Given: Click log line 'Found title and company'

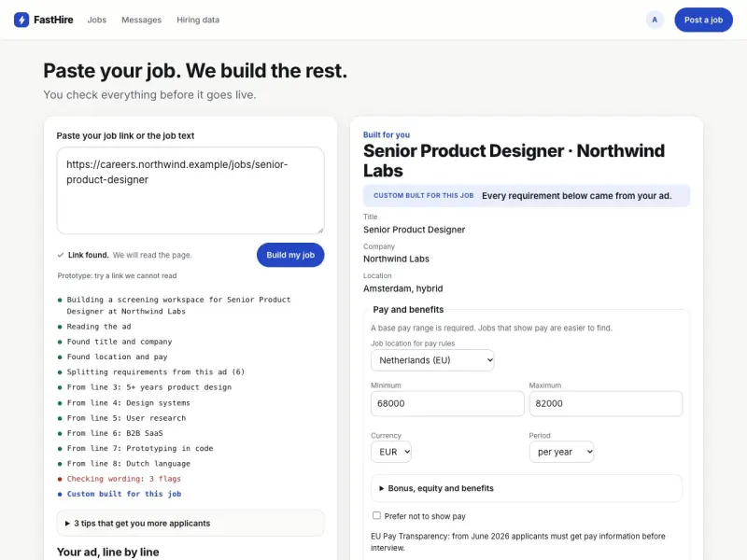Looking at the screenshot, I should (x=120, y=342).
